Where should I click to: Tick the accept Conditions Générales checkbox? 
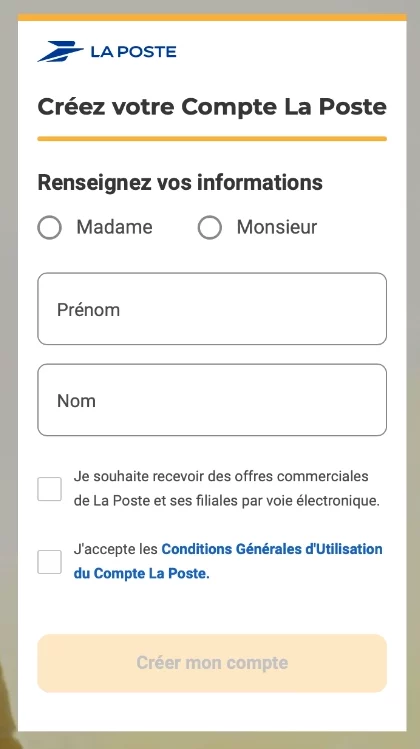[50, 562]
